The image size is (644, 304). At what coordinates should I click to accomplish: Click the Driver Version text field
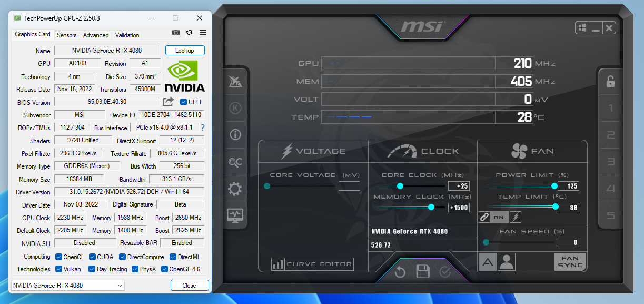click(130, 192)
